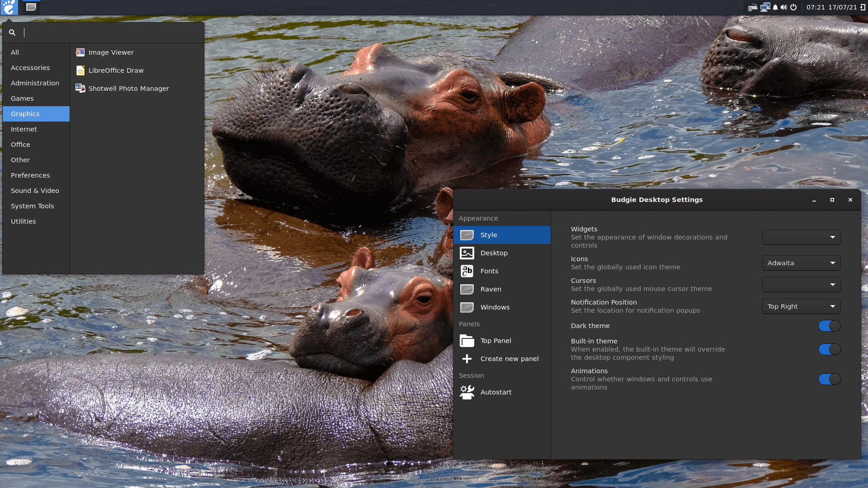This screenshot has height=488, width=868.
Task: Open the Top Panel settings
Action: click(x=502, y=341)
